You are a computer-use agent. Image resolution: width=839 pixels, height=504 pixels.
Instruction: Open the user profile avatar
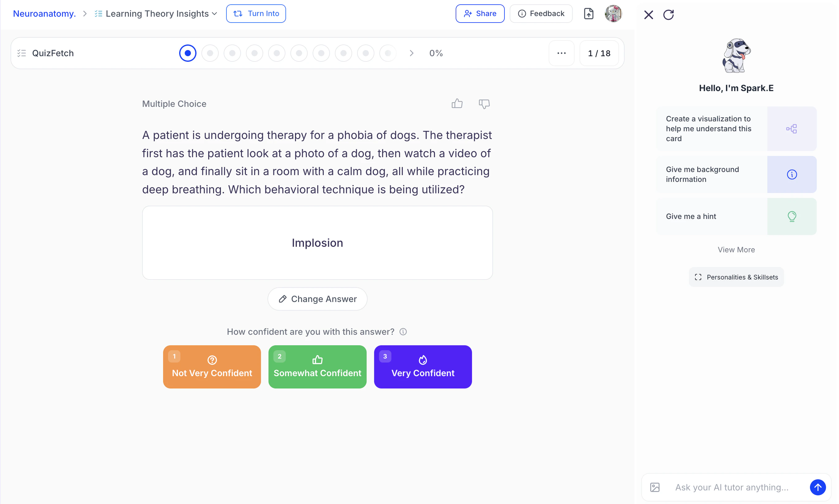pos(613,14)
